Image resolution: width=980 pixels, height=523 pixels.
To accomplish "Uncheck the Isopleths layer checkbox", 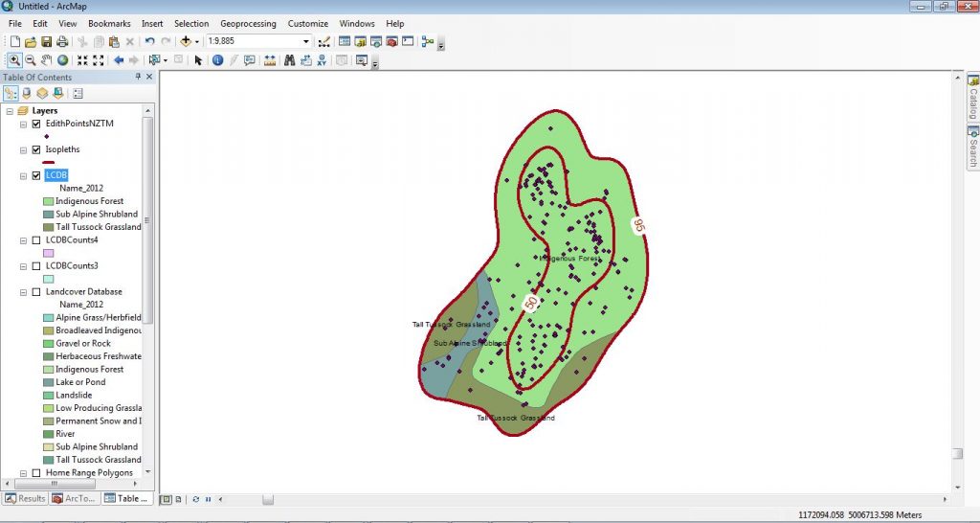I will pyautogui.click(x=36, y=149).
